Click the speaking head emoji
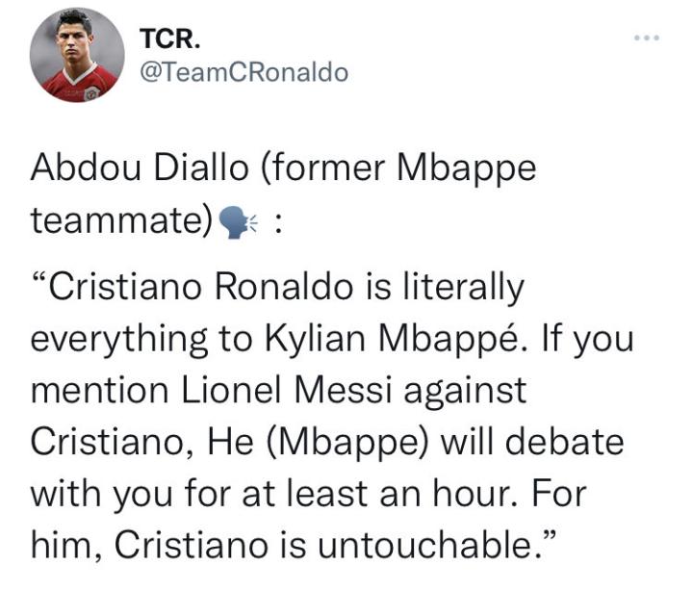Viewport: 693px width, 616px height. 234,221
